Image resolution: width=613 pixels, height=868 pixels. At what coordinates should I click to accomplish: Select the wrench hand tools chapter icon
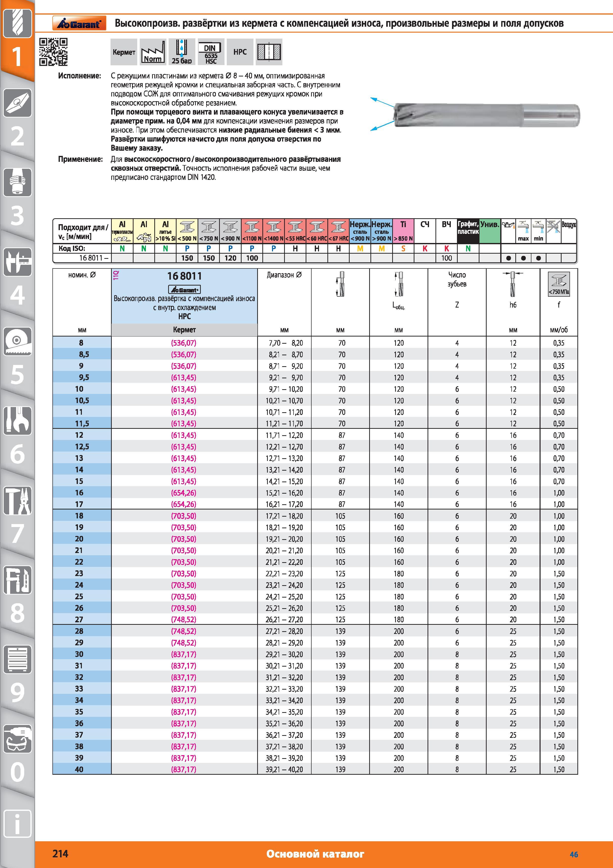point(17,420)
